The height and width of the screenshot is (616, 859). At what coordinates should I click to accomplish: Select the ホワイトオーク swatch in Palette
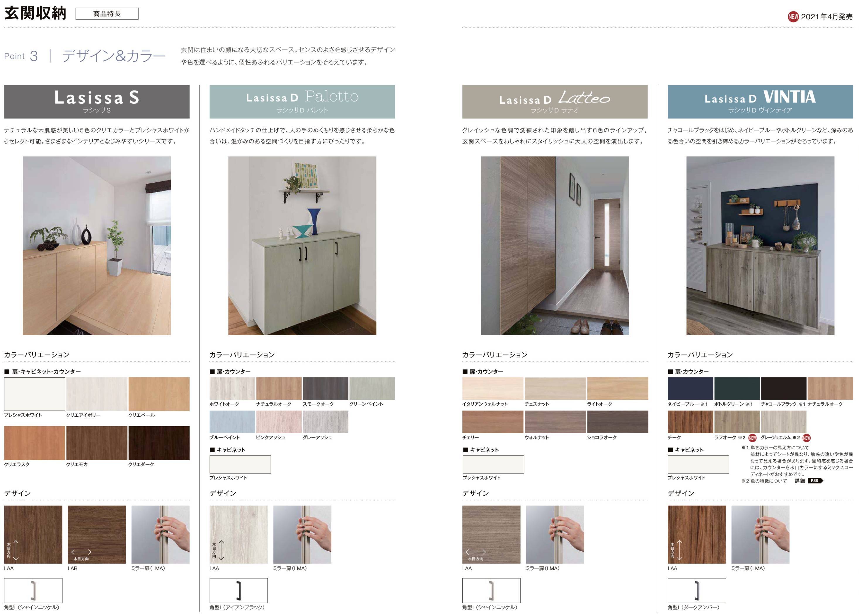click(x=232, y=388)
